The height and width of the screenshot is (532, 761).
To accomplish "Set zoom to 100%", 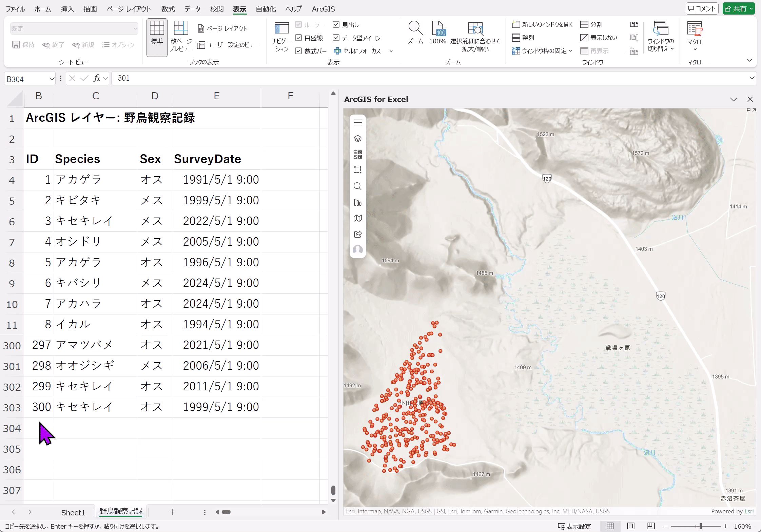I will pos(437,33).
